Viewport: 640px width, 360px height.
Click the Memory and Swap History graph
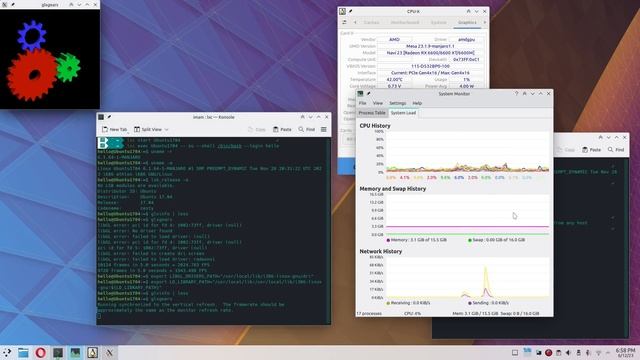[x=468, y=215]
